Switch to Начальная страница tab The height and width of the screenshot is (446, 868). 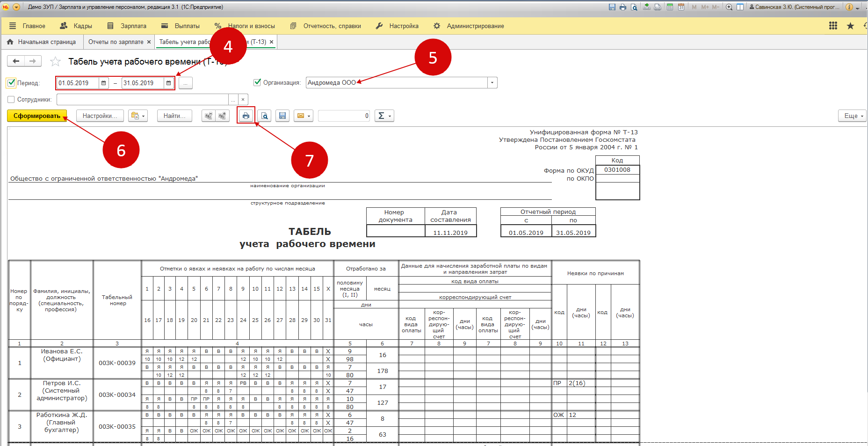(x=42, y=42)
